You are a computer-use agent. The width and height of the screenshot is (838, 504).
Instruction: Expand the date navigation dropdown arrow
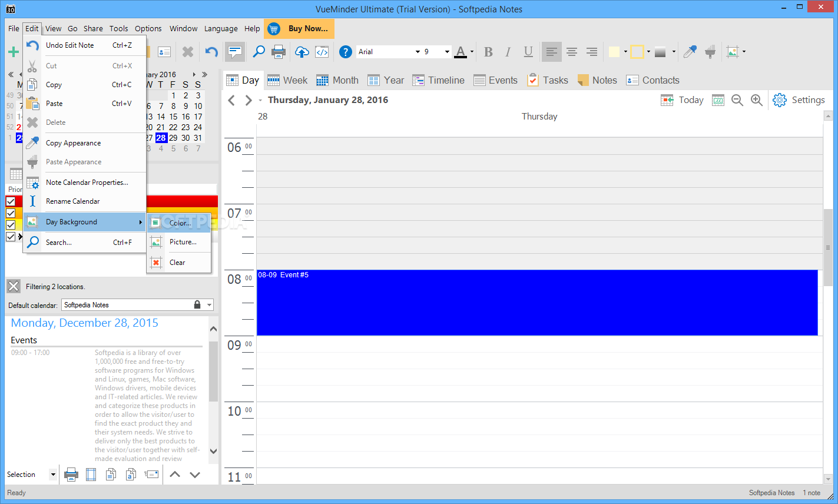[260, 100]
